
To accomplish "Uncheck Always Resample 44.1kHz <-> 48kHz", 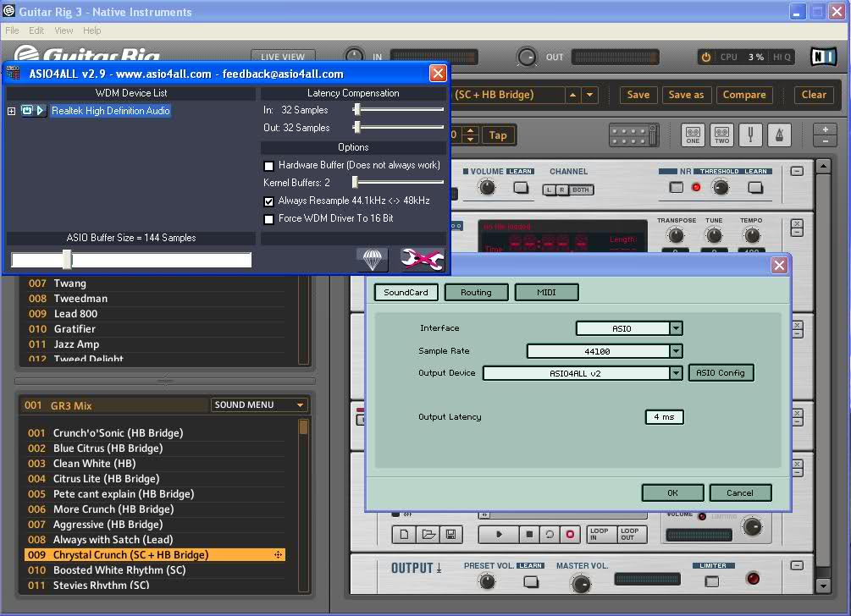I will pyautogui.click(x=269, y=201).
